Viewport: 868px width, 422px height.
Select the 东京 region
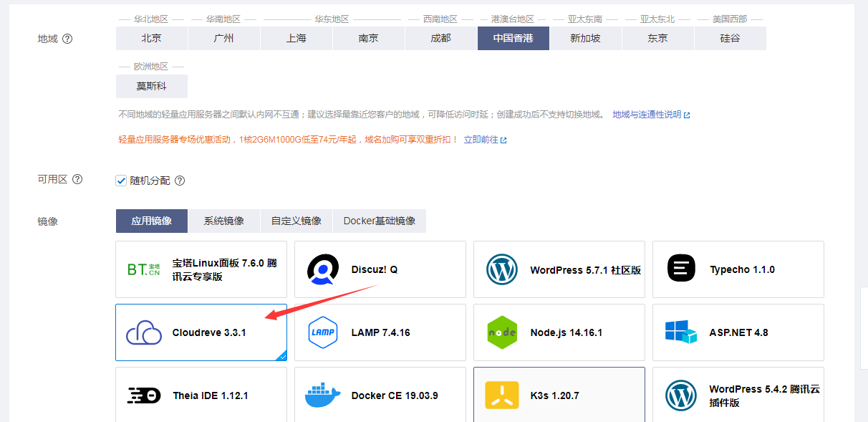click(x=658, y=38)
